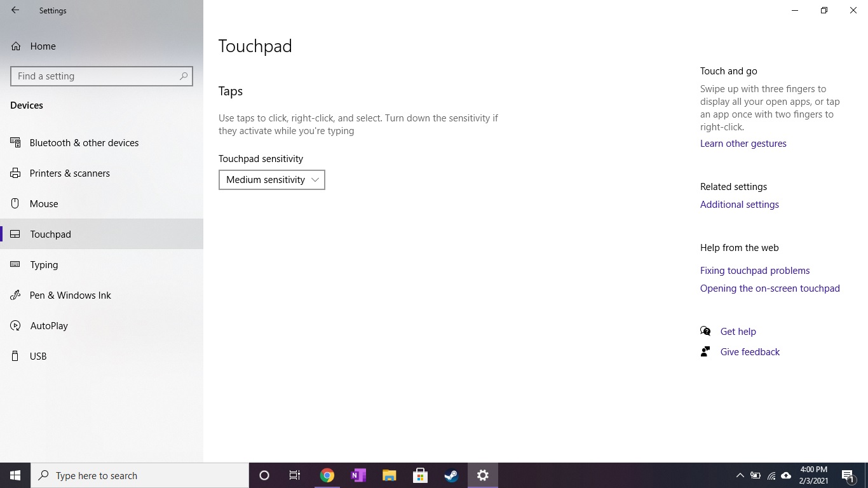Open Steam from the taskbar
868x488 pixels.
(451, 475)
